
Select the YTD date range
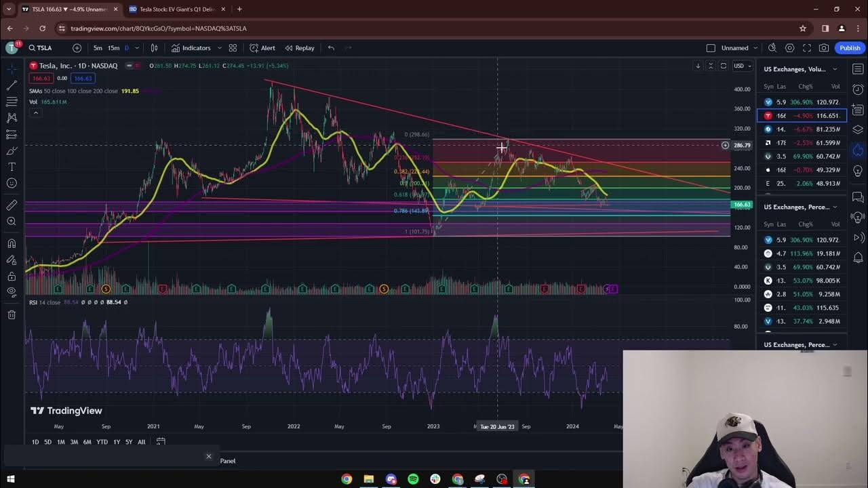point(102,442)
